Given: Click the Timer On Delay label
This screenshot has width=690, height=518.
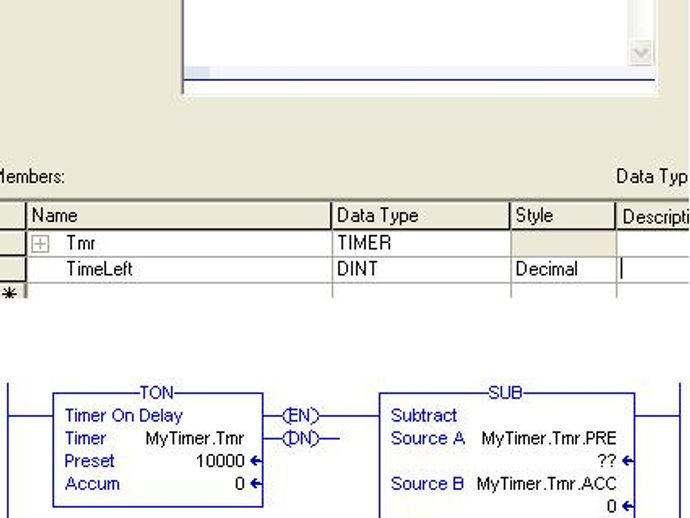Looking at the screenshot, I should (124, 415).
